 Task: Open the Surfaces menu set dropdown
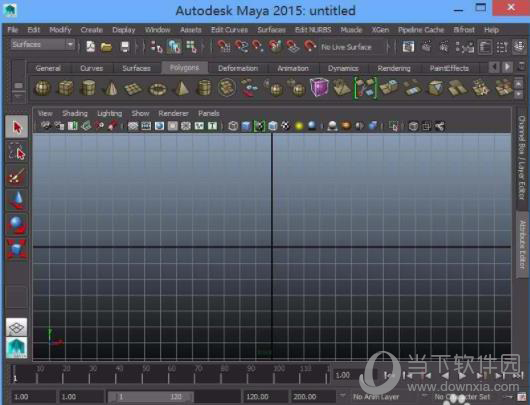pos(43,44)
